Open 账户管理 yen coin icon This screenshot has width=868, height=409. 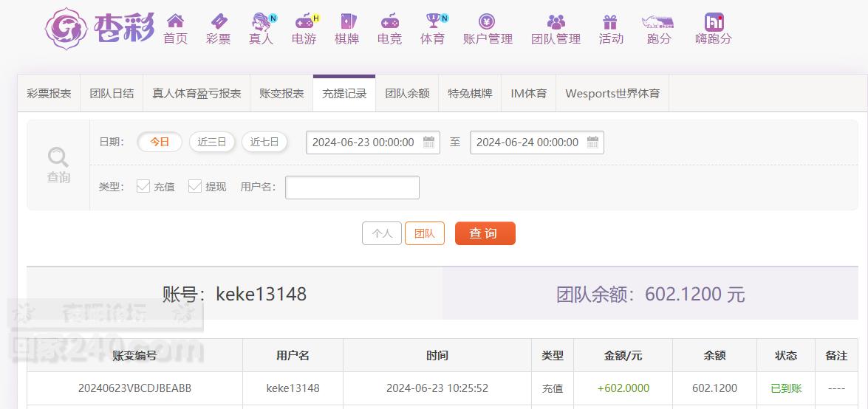tap(487, 21)
